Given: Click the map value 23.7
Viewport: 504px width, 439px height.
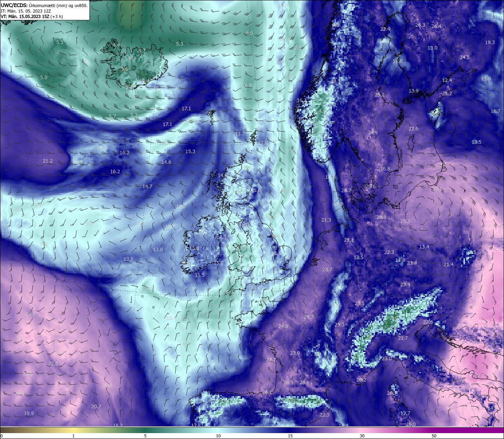Looking at the screenshot, I should tap(327, 270).
